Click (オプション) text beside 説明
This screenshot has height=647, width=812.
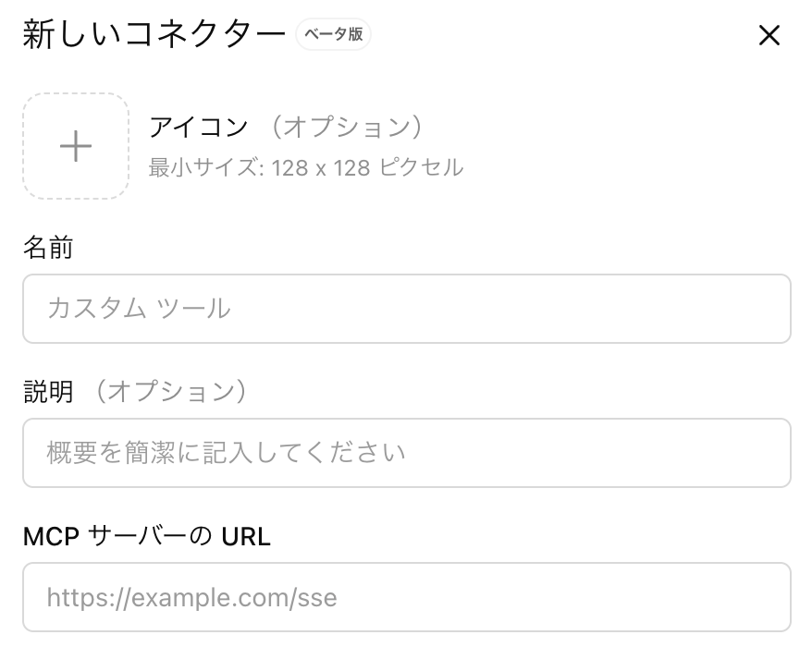click(178, 392)
